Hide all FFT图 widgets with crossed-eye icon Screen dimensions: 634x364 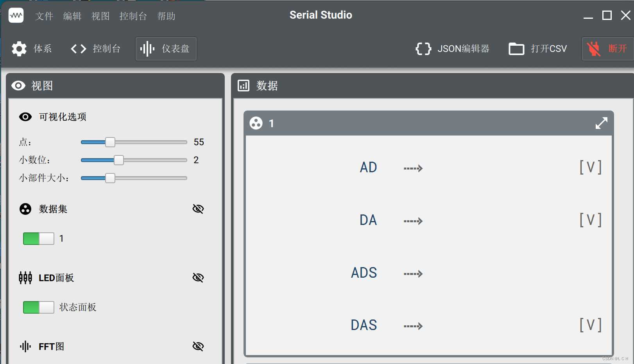198,346
